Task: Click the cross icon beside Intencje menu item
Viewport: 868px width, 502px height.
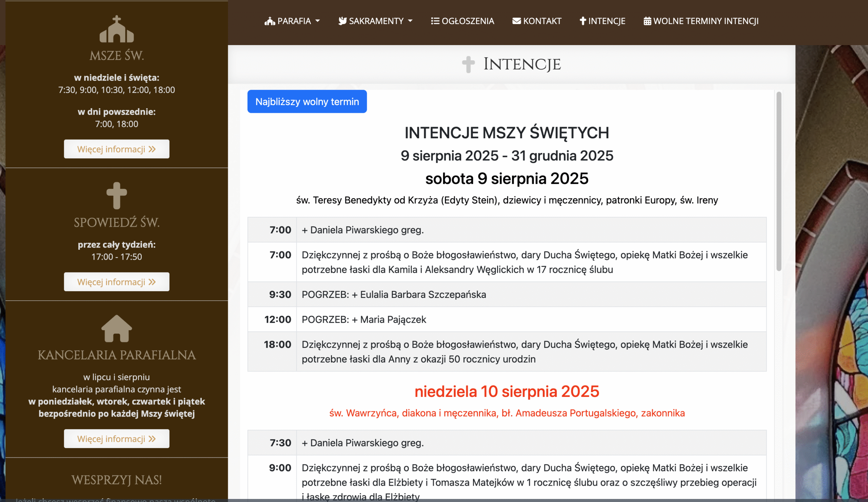Action: click(583, 21)
